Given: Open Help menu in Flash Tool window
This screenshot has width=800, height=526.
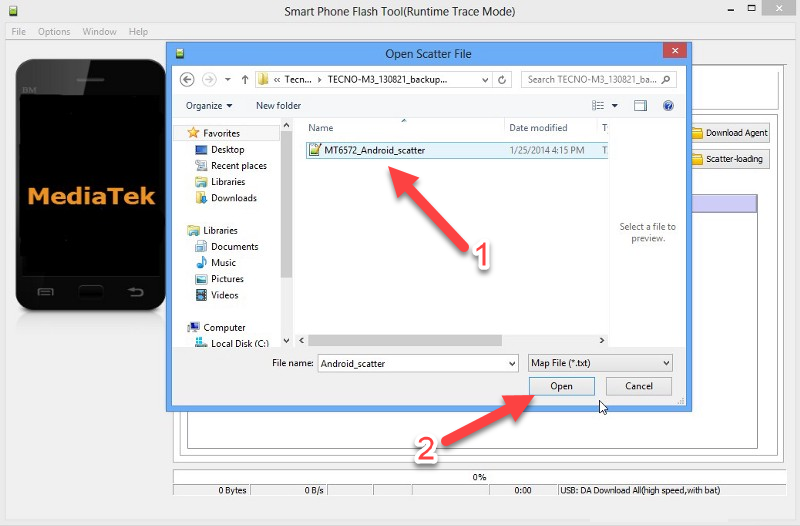Looking at the screenshot, I should tap(138, 32).
